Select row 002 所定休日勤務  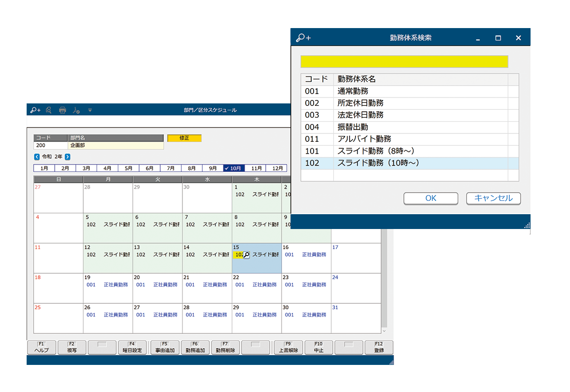[410, 103]
